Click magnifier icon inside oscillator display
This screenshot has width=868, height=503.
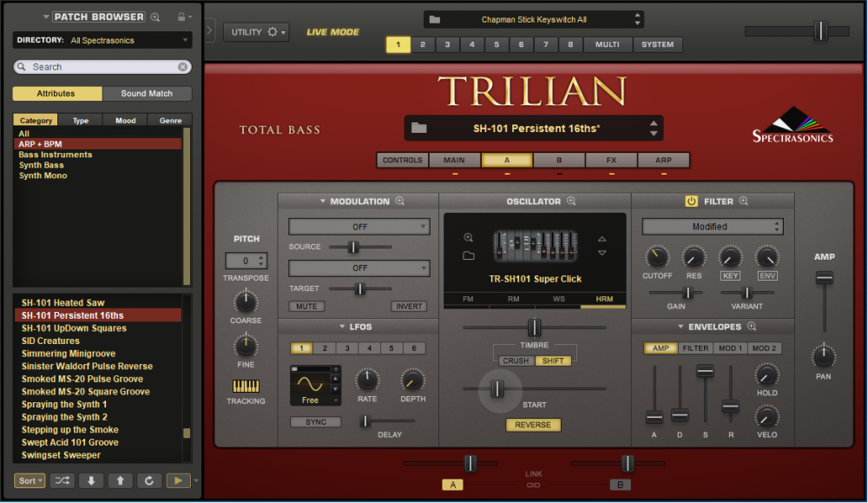[469, 238]
